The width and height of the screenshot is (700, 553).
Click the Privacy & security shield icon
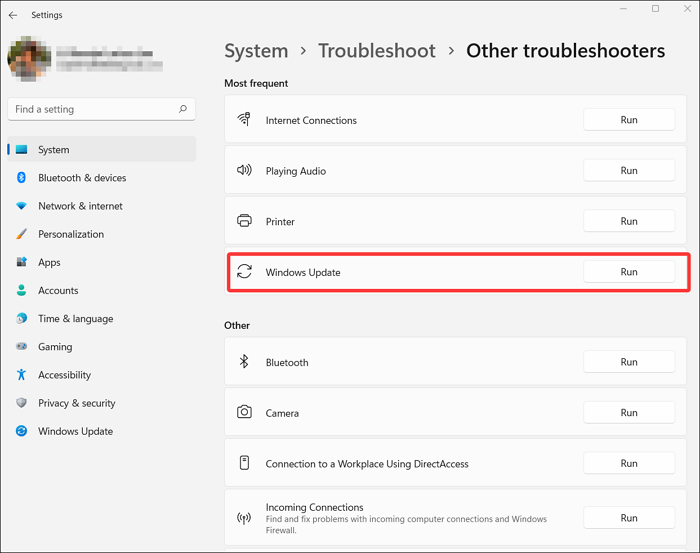tap(21, 403)
